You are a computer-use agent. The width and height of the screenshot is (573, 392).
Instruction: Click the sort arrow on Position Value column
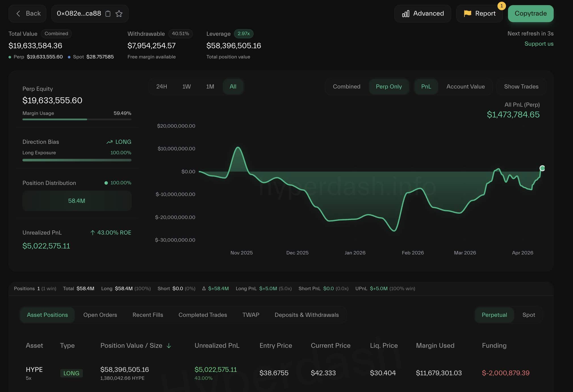coord(169,345)
